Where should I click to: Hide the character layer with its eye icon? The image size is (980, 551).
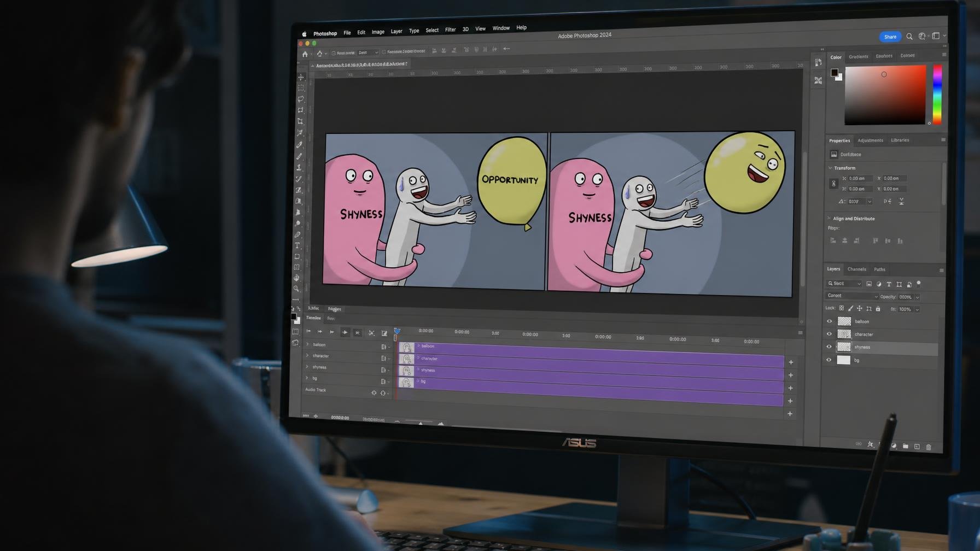click(829, 334)
